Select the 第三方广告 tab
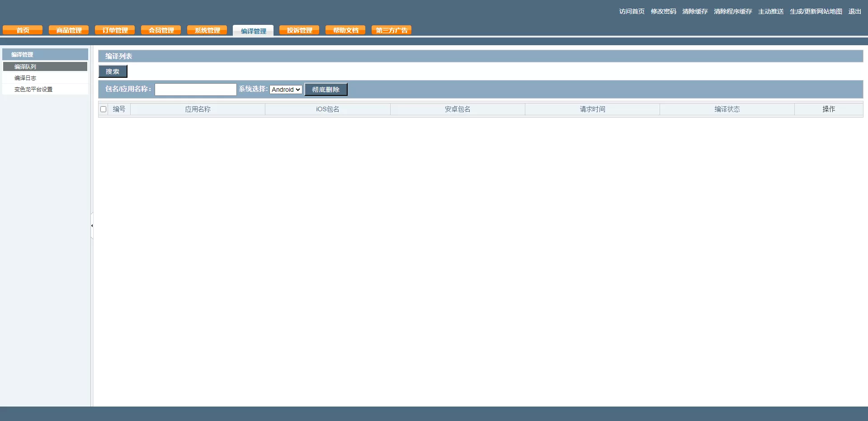Image resolution: width=868 pixels, height=421 pixels. (392, 30)
